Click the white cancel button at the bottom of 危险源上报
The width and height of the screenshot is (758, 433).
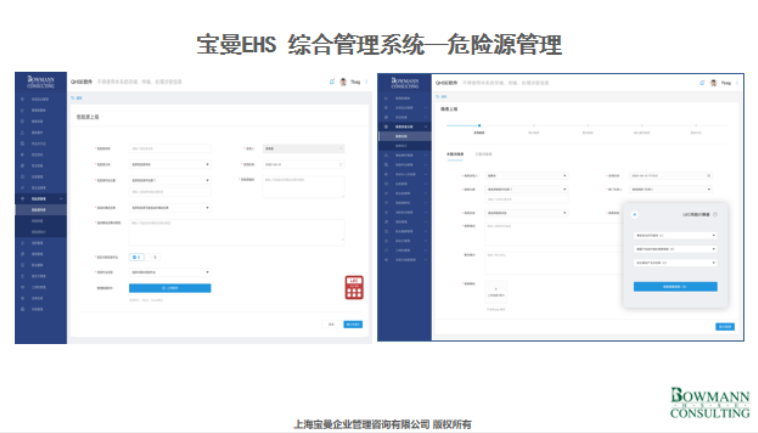pos(331,324)
